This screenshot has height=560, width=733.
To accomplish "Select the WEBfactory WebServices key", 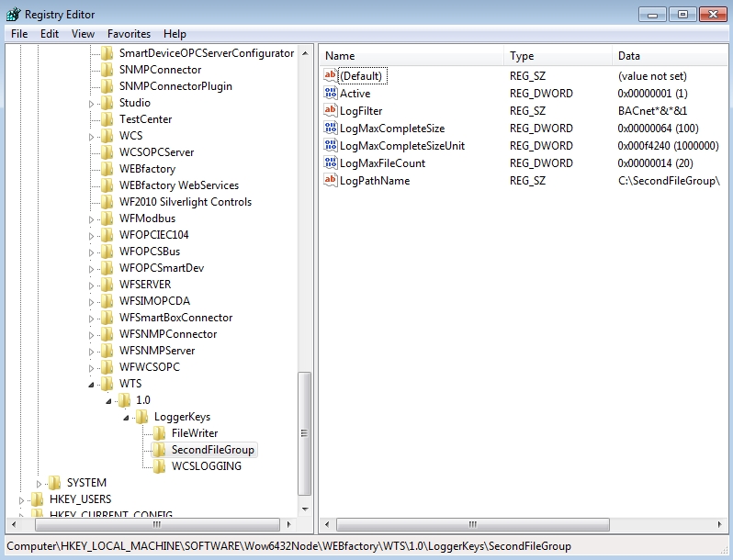I will (x=179, y=185).
